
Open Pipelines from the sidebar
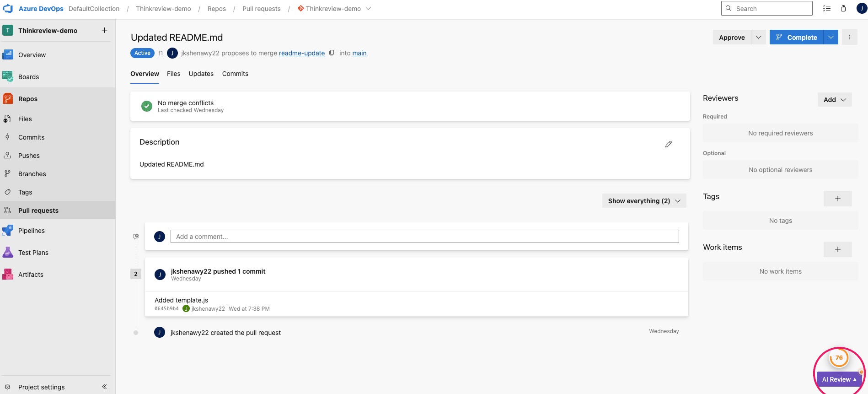pyautogui.click(x=32, y=231)
